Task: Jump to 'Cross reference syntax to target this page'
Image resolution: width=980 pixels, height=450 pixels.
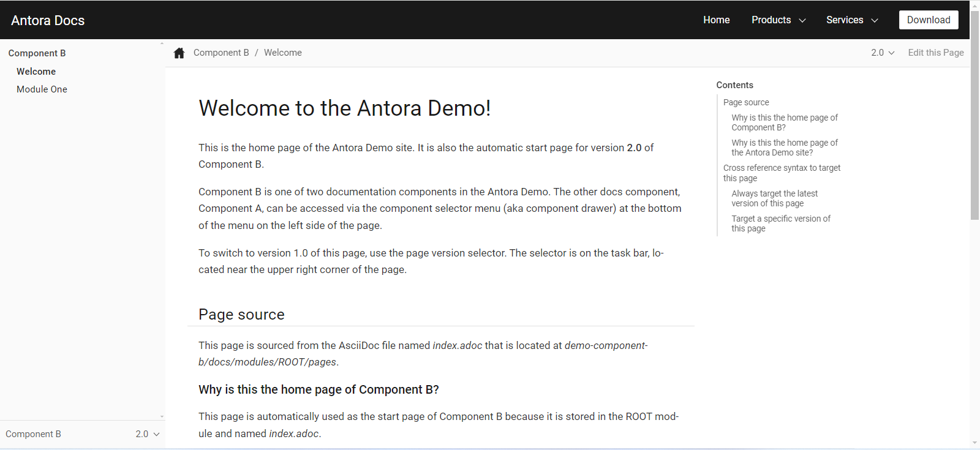Action: (782, 173)
